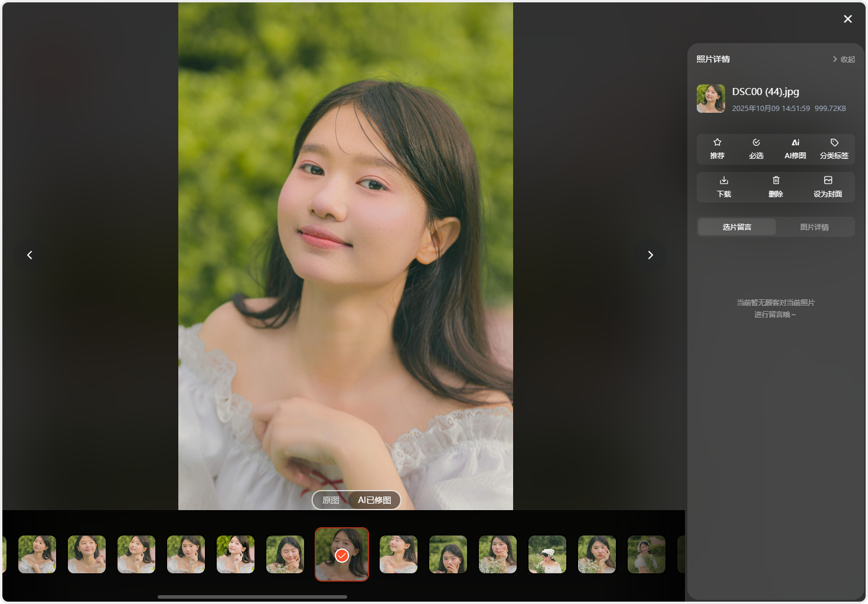Viewport: 868px width, 604px height.
Task: Switch preview to 原图
Action: (331, 500)
